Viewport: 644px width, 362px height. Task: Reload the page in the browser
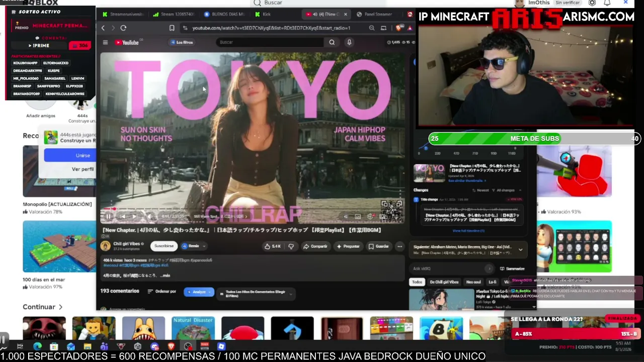click(x=123, y=28)
